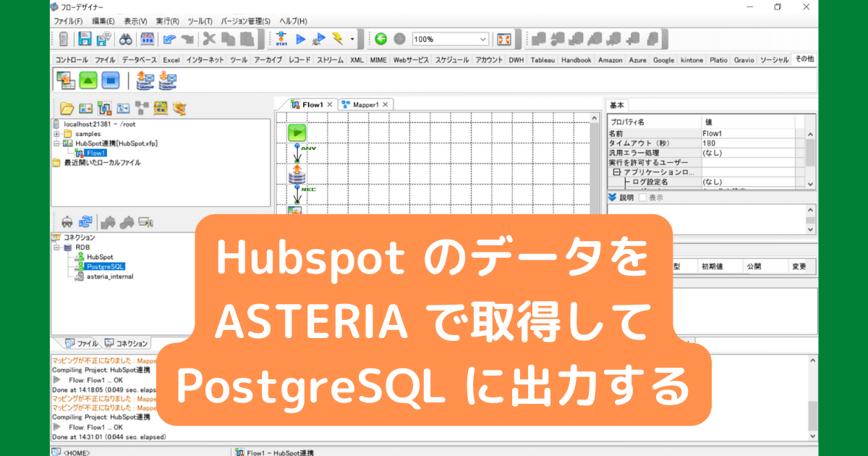This screenshot has height=456, width=868.
Task: Open the 実行(R) menu
Action: click(x=168, y=21)
